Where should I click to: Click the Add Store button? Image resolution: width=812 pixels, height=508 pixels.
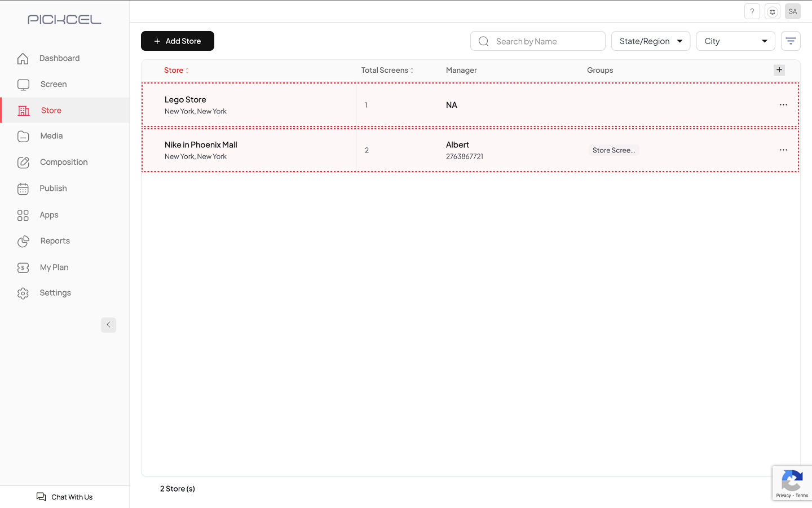point(178,41)
